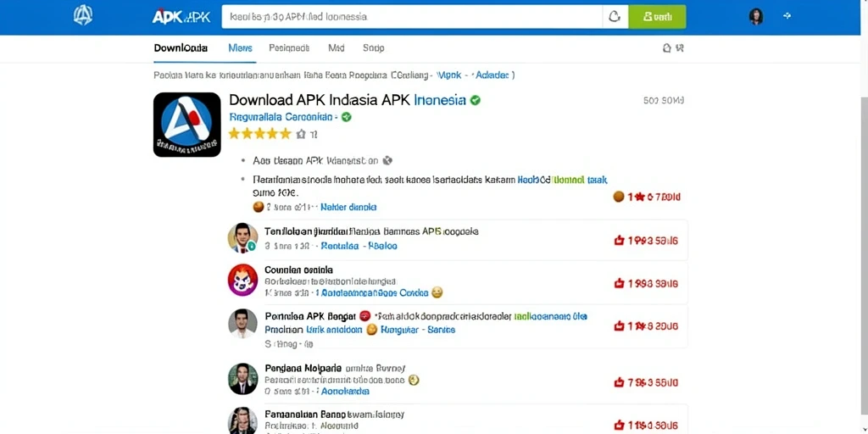Open avatar of Pandana Nolparia commenter

coord(242,379)
